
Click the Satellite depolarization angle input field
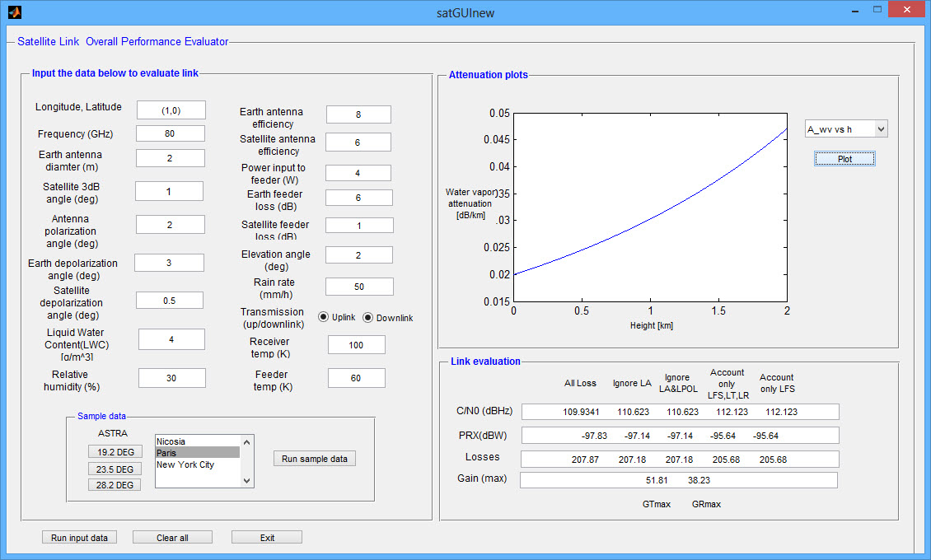tap(170, 301)
